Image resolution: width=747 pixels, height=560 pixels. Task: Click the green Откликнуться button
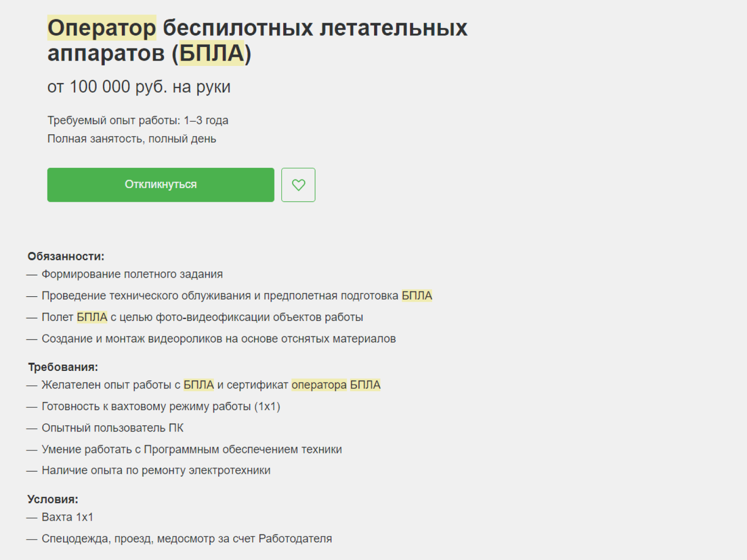[x=161, y=185]
